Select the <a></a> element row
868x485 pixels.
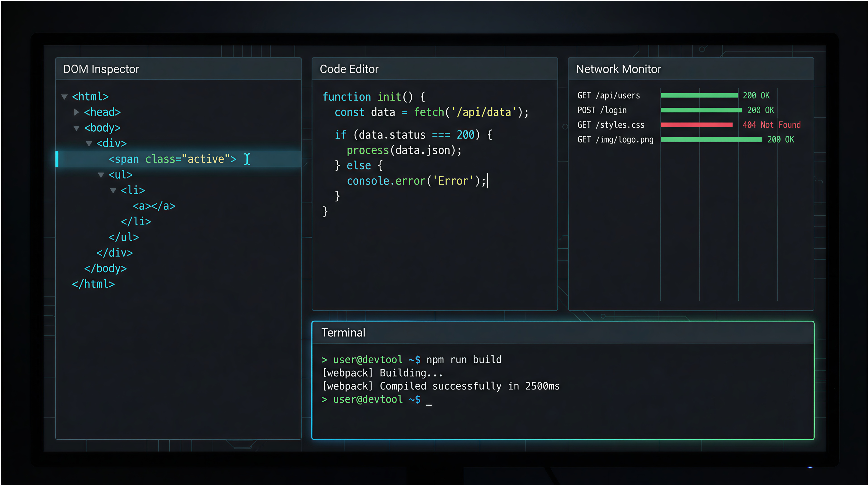(x=154, y=206)
